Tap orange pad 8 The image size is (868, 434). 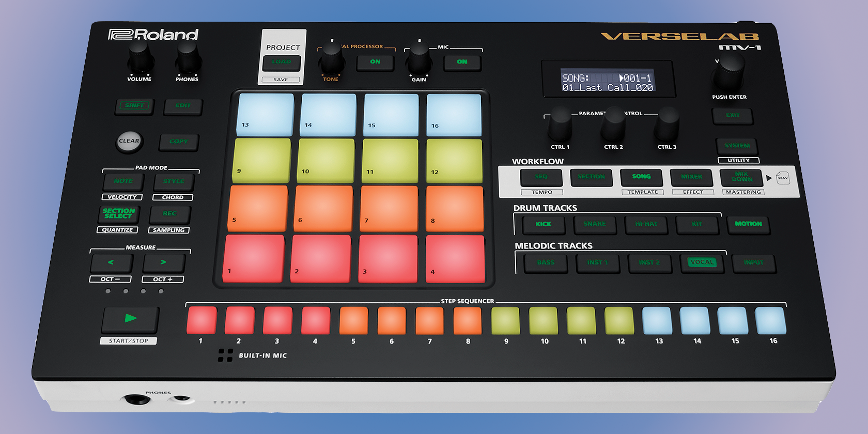point(455,209)
